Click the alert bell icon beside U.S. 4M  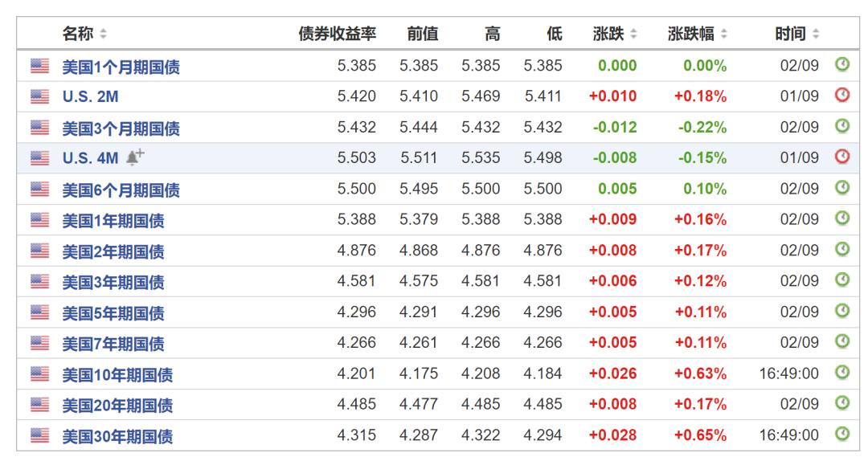(135, 157)
